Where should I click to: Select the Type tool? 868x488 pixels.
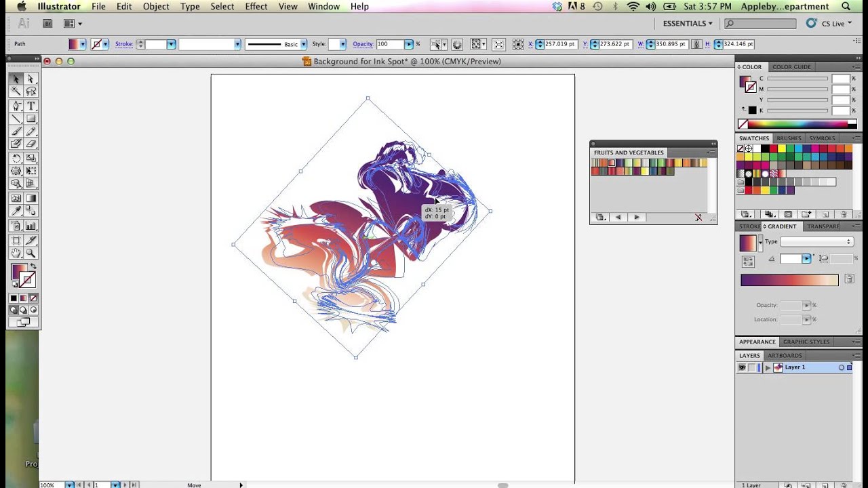click(31, 106)
